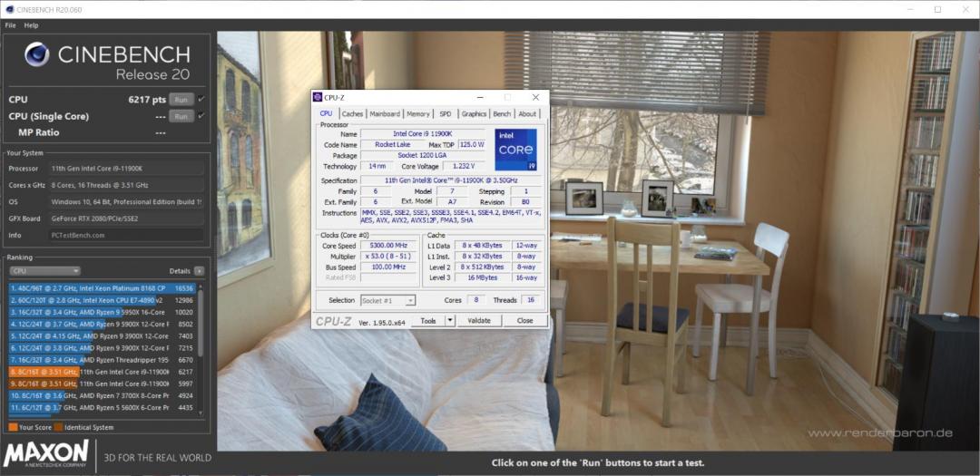Image resolution: width=980 pixels, height=476 pixels.
Task: Switch to the Memory tab in CPU-Z
Action: tap(418, 113)
